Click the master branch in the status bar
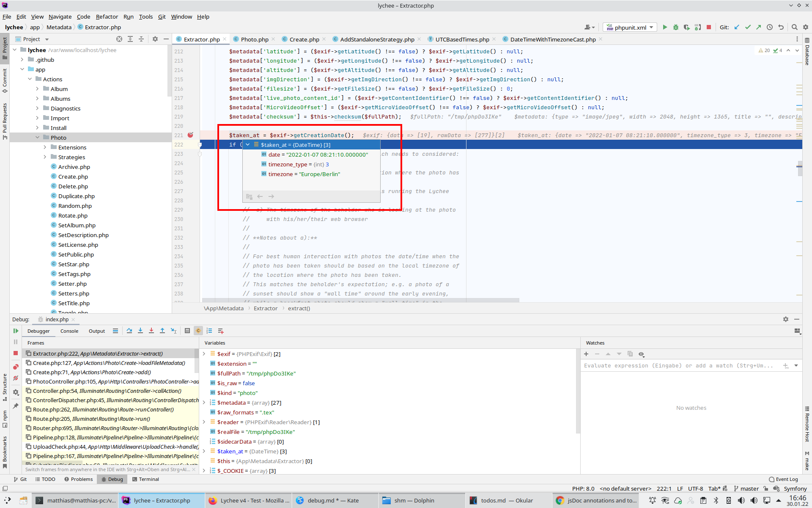Viewport: 812px width, 508px height. click(749, 489)
